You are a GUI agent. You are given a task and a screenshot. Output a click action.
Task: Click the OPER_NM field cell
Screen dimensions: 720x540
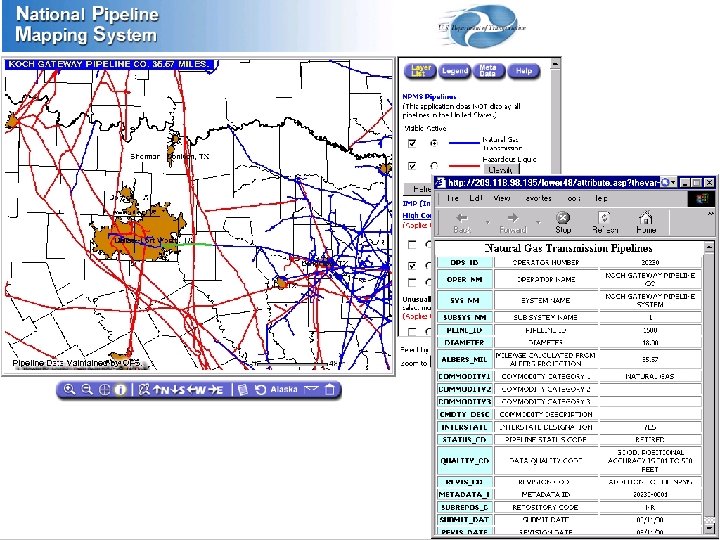point(464,279)
